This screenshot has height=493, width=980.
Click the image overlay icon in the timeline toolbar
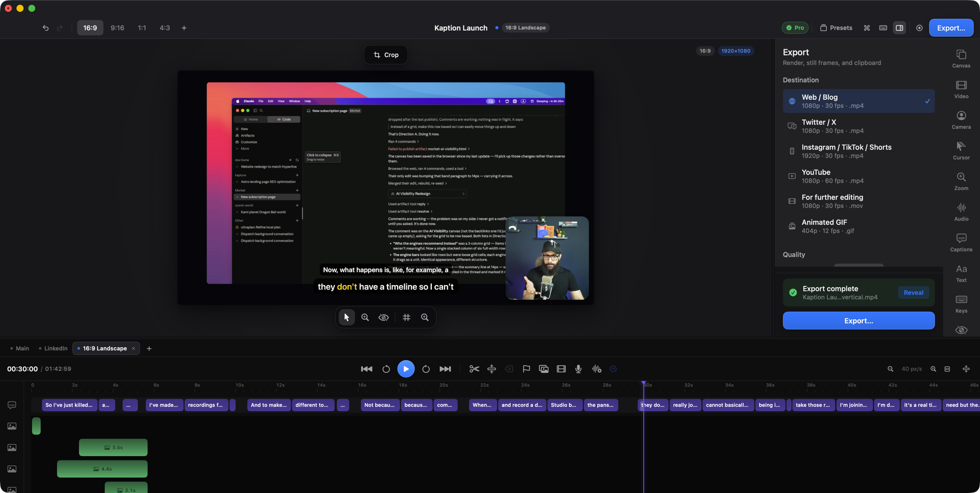544,369
